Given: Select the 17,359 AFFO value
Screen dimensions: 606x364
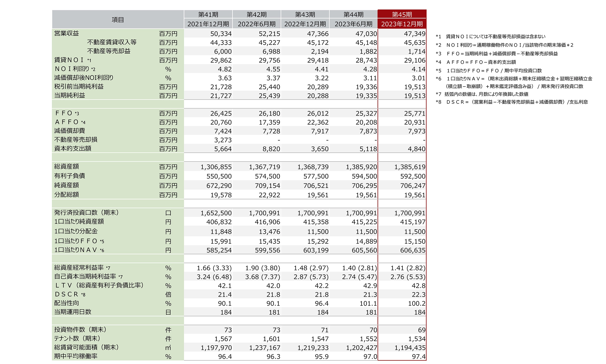Looking at the screenshot, I should pos(269,122).
